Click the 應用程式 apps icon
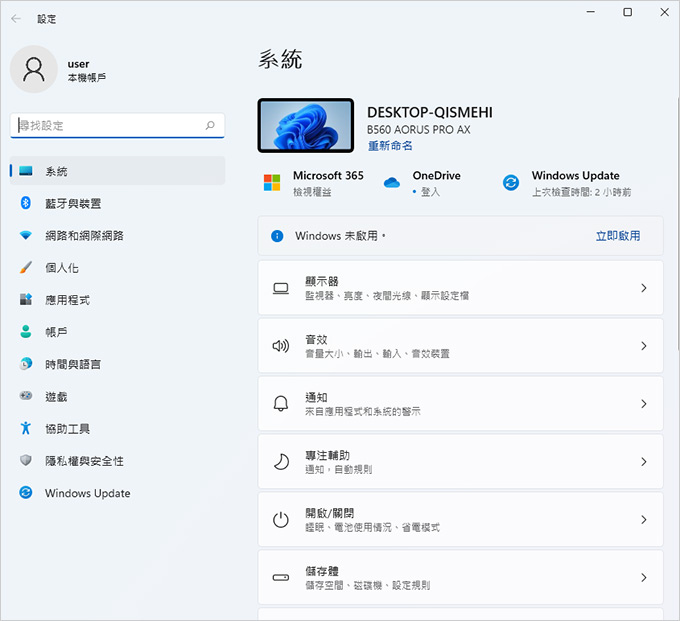 pos(26,299)
